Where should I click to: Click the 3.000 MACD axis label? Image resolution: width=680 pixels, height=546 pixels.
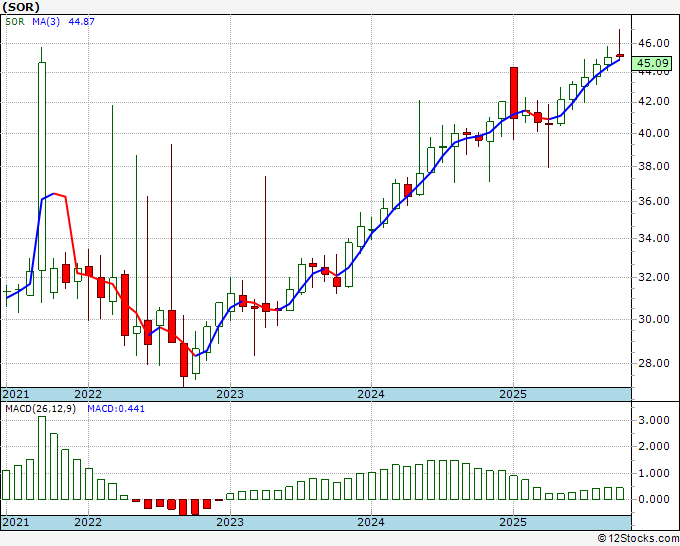coord(654,420)
